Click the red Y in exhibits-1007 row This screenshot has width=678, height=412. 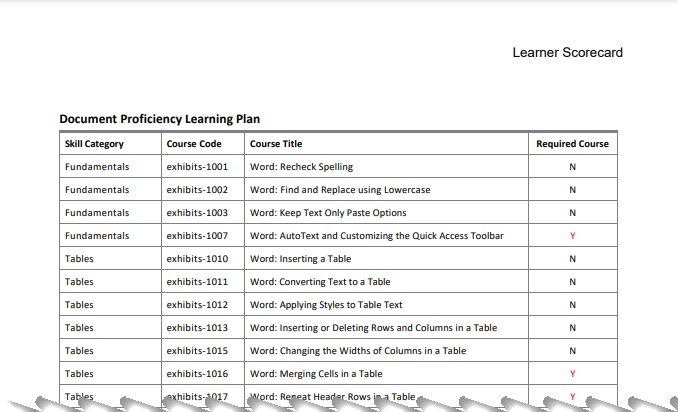point(572,236)
